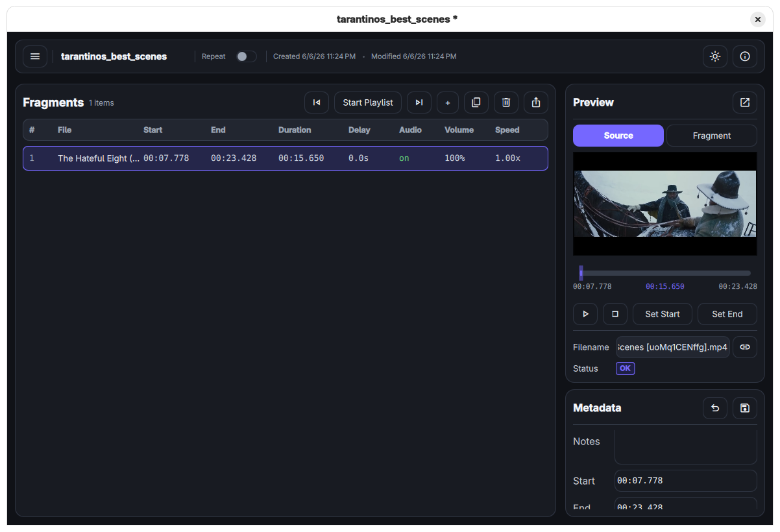Toggle the light/dark theme sun icon
This screenshot has width=780, height=532.
(715, 56)
